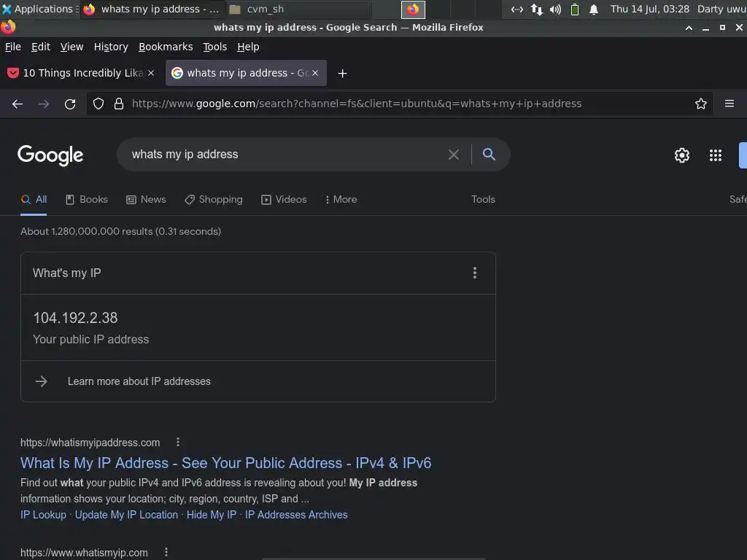The height and width of the screenshot is (560, 747).
Task: Open IP Addresses Archives sitelink
Action: click(296, 515)
